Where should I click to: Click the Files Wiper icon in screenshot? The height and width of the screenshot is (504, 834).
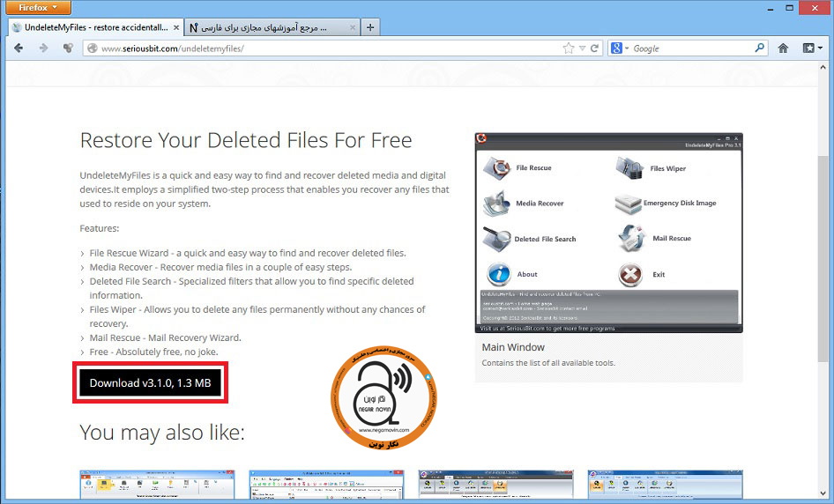pos(630,168)
